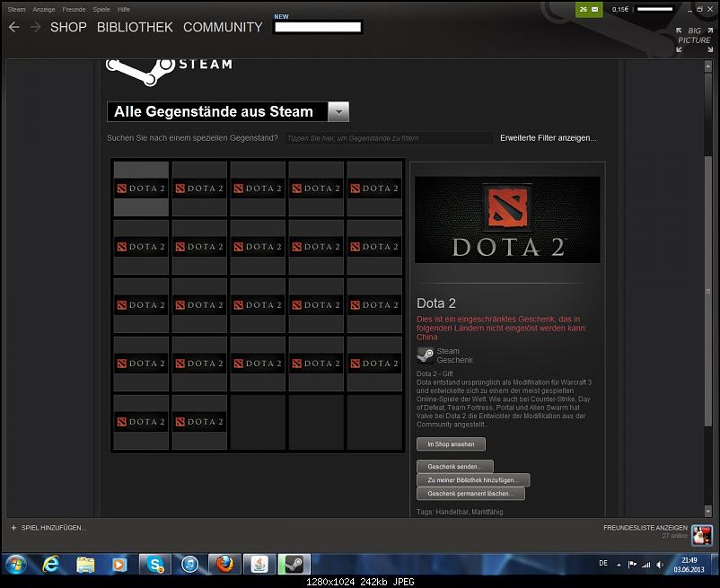Click the scrollbar down arrow
This screenshot has height=588, width=720.
(x=708, y=511)
